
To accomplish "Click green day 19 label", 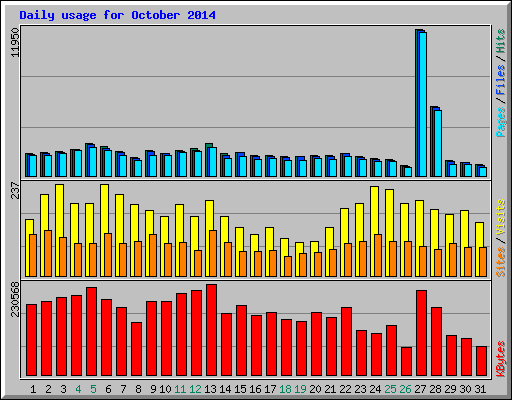I will (x=300, y=389).
